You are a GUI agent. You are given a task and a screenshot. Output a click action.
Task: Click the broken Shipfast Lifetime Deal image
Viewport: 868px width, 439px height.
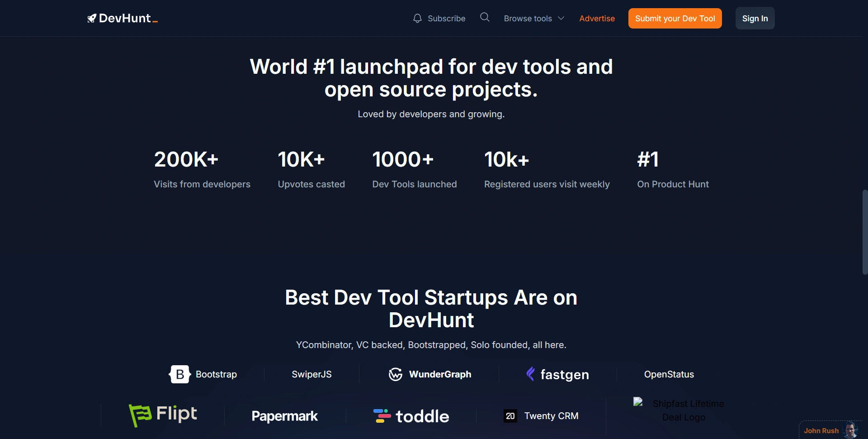(679, 410)
